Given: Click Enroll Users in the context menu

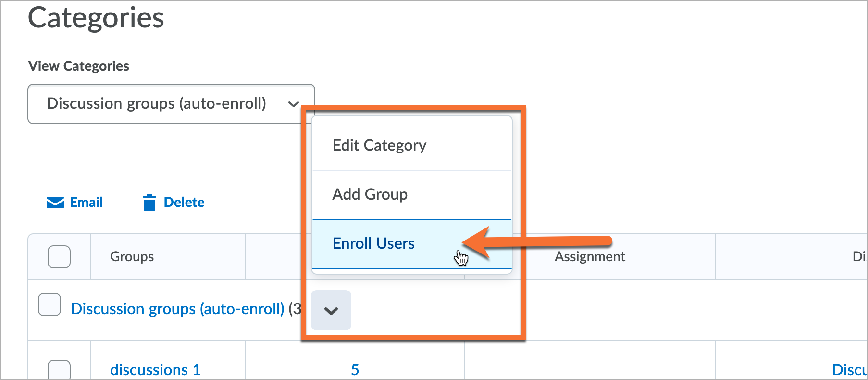Looking at the screenshot, I should pyautogui.click(x=373, y=244).
